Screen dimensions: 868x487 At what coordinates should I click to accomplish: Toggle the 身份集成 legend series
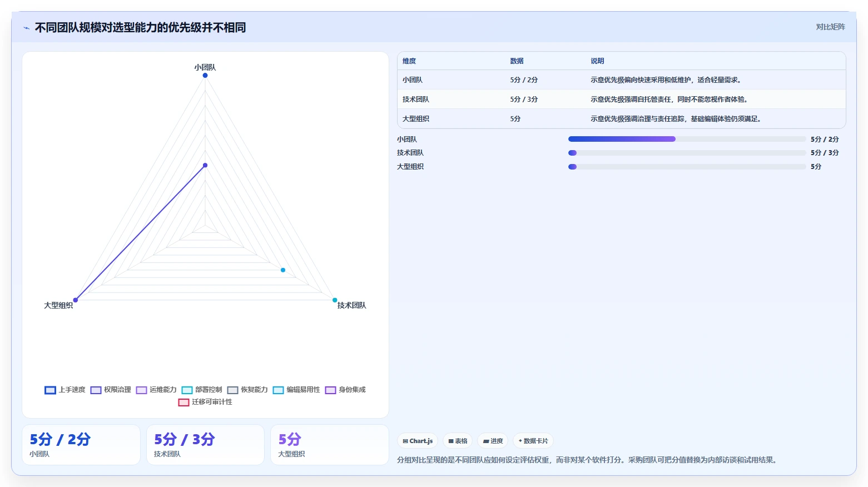pyautogui.click(x=345, y=390)
